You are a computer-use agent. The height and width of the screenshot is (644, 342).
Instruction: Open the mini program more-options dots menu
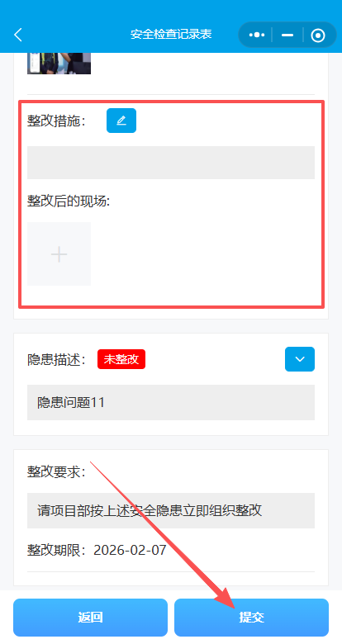[x=257, y=35]
